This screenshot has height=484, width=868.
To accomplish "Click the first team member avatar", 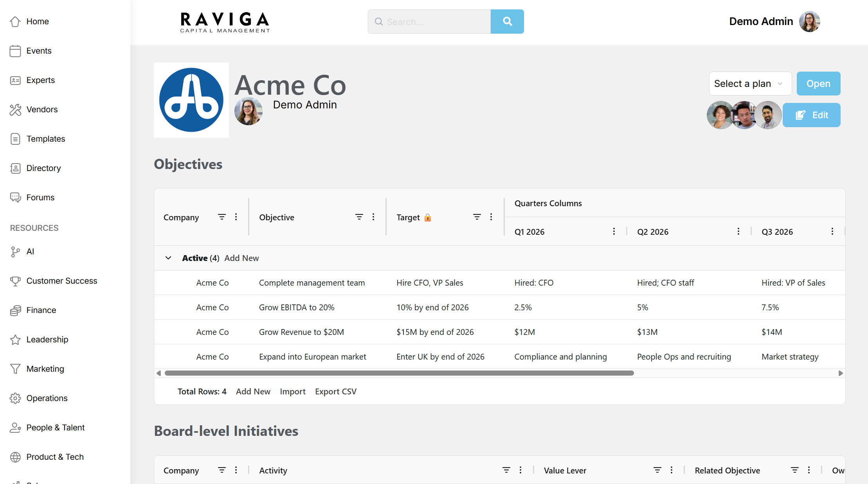I will (720, 115).
